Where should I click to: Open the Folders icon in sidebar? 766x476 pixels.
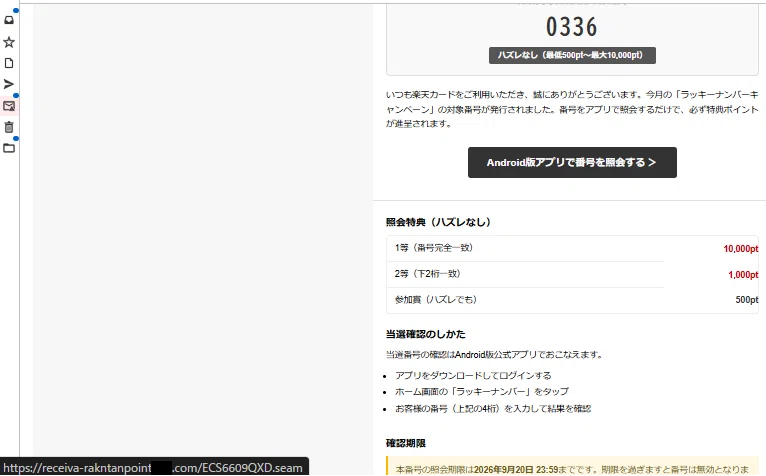tap(9, 148)
